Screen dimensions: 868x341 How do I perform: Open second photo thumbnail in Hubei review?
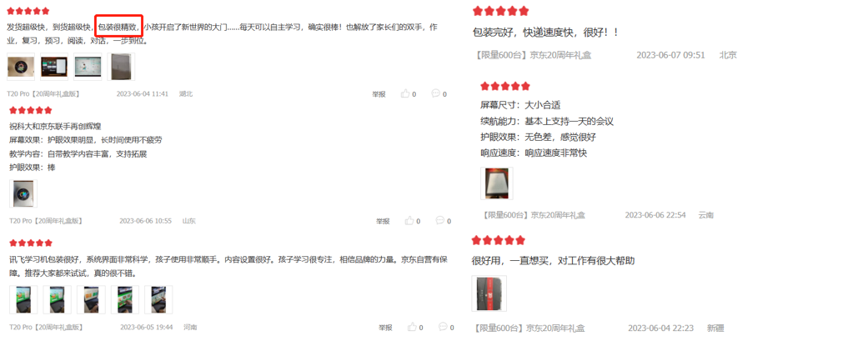[54, 67]
